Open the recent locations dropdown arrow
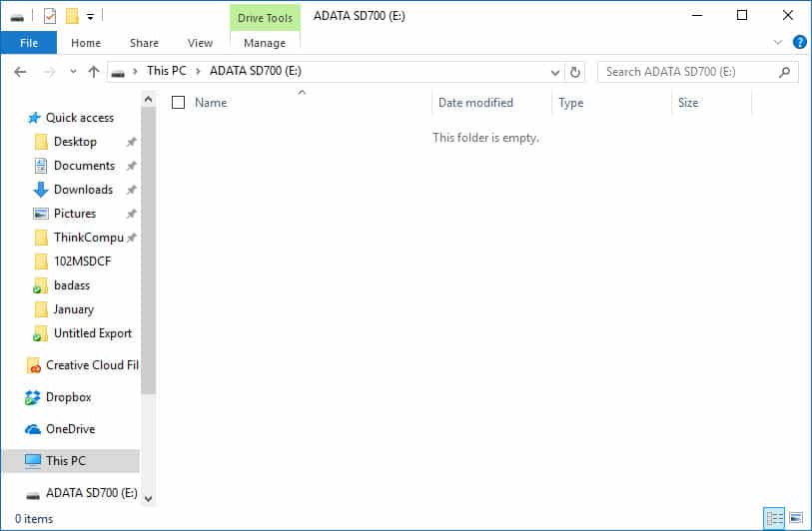Viewport: 812px width, 531px height. click(x=73, y=72)
